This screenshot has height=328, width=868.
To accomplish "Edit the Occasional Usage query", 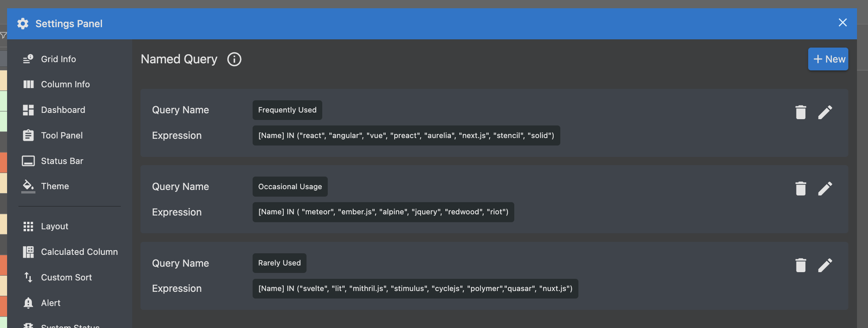I will (x=825, y=189).
